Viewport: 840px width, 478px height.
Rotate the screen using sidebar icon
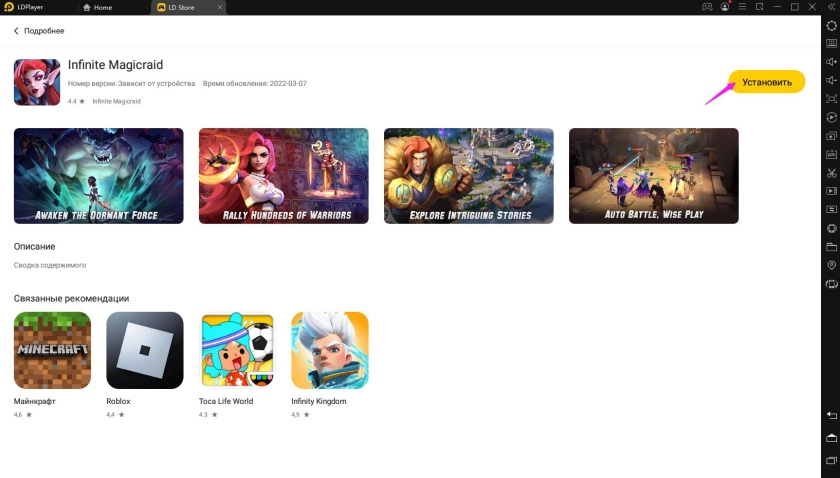pyautogui.click(x=831, y=284)
